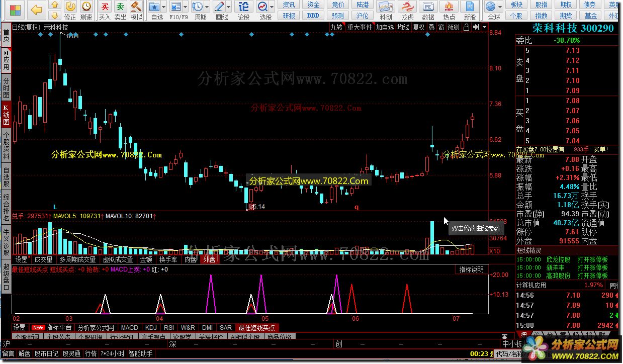This screenshot has width=623, height=364.
Task: Click the 周期 period clock icon
Action: [x=198, y=7]
